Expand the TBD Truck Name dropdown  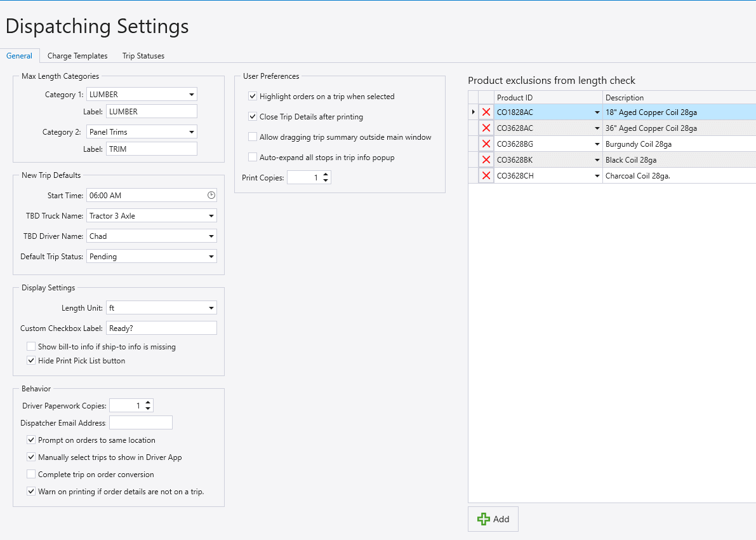(x=211, y=216)
